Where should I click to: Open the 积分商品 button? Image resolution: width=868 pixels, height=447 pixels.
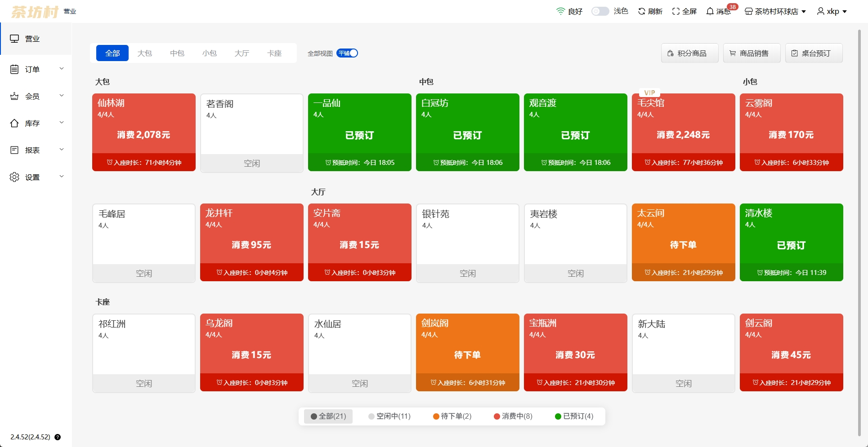point(690,53)
